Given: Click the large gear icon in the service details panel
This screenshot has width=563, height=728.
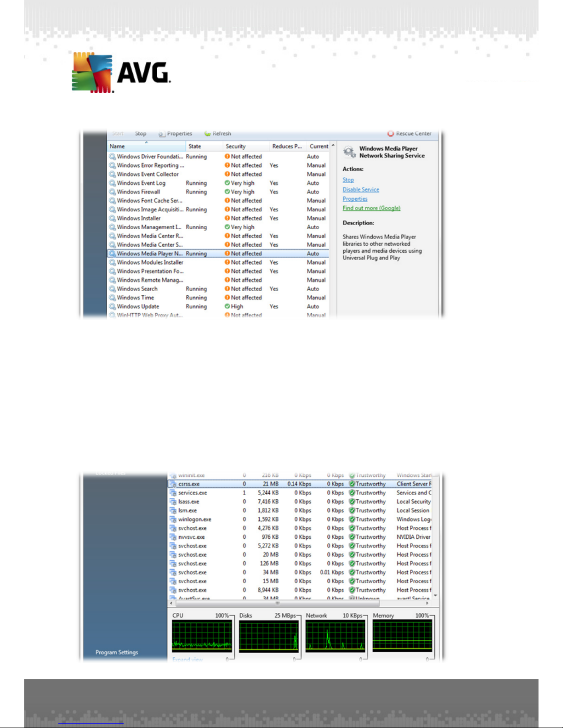Looking at the screenshot, I should click(x=349, y=152).
